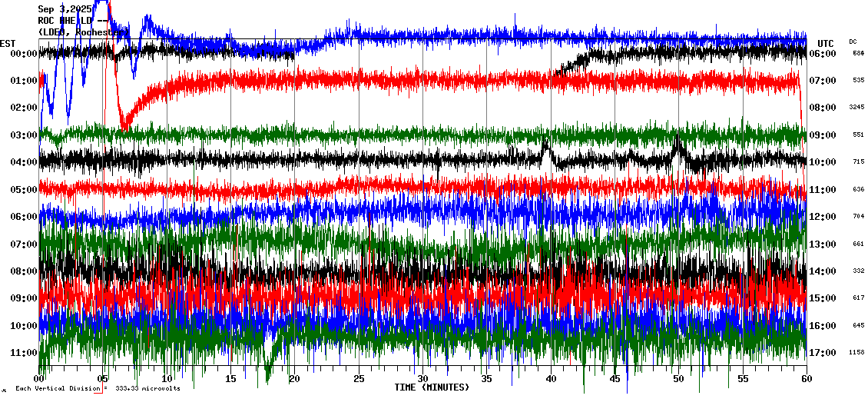Click the 02:00 EST row label
868x399 pixels.
(25, 108)
